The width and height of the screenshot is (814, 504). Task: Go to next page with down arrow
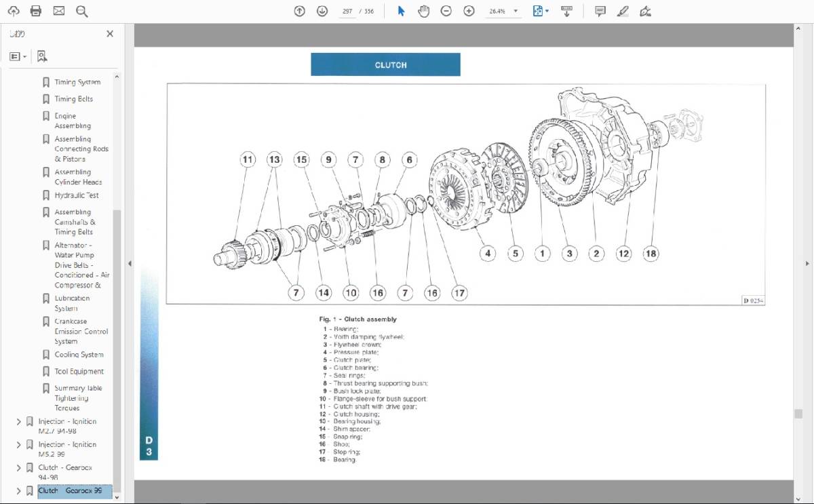point(322,11)
